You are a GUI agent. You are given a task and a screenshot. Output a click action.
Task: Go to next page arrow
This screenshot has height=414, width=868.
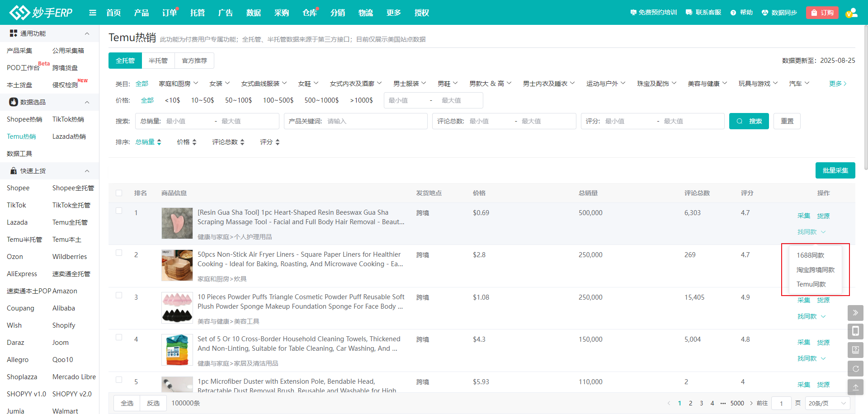(x=751, y=403)
